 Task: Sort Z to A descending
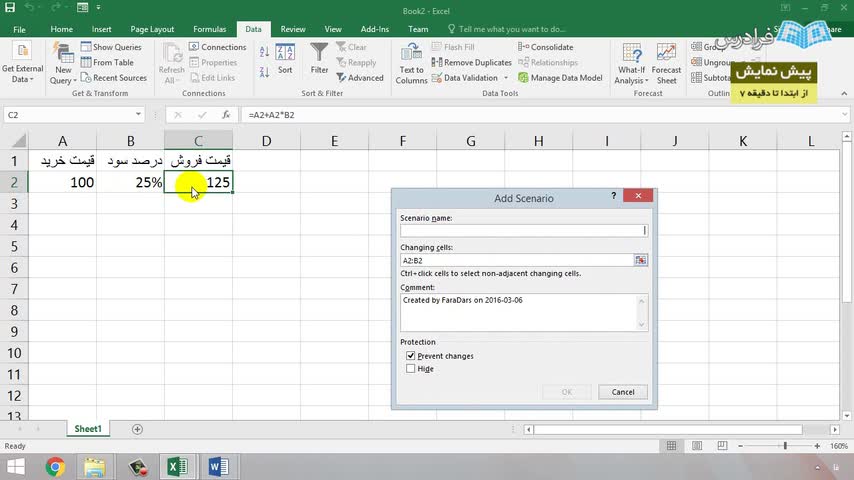[x=264, y=72]
